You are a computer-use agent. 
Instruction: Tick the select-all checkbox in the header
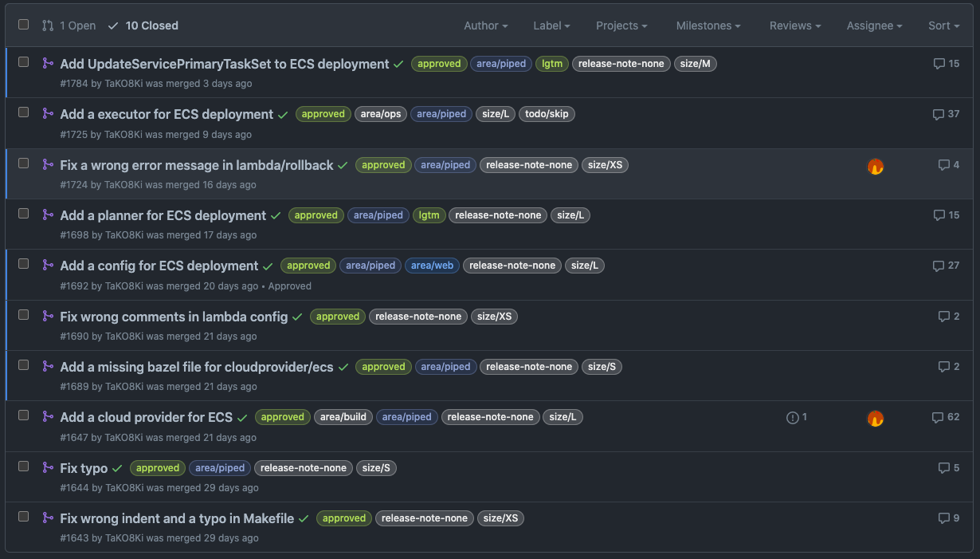[x=24, y=25]
